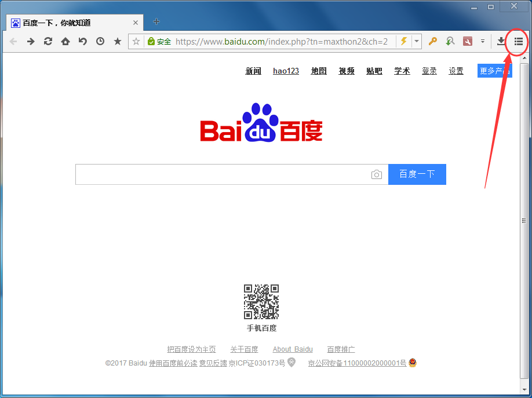Click the 登录 login link
The height and width of the screenshot is (398, 532).
pyautogui.click(x=429, y=71)
